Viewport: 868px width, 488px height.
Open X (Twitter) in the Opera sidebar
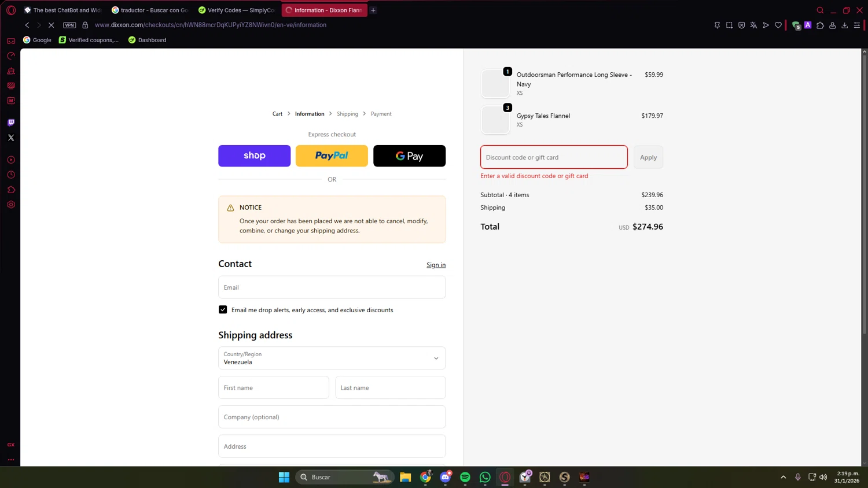click(11, 138)
